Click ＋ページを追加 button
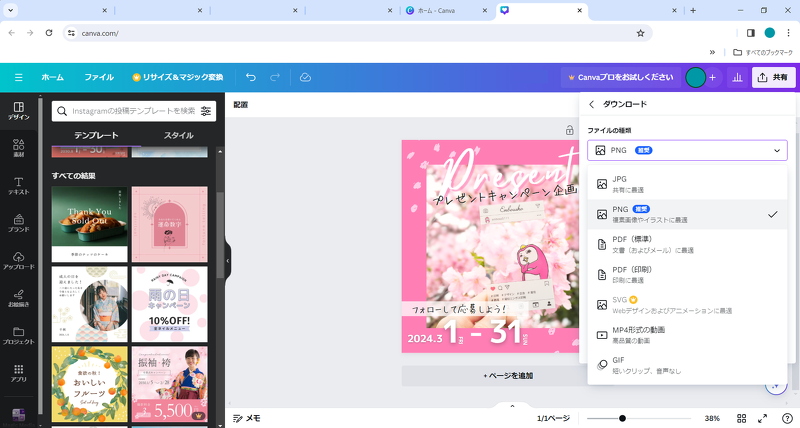Viewport: 800px width, 428px height. tap(508, 375)
